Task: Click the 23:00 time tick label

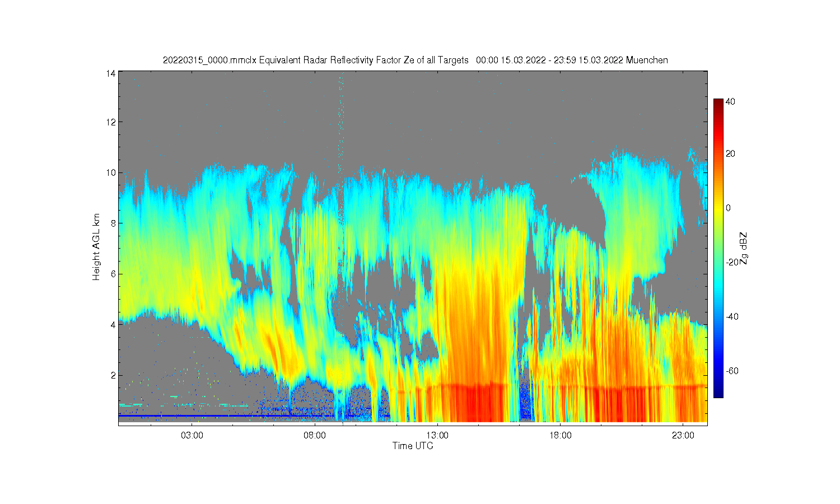Action: [683, 435]
